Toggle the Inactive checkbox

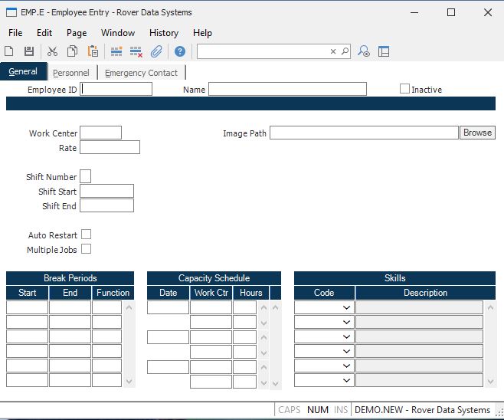tap(405, 89)
